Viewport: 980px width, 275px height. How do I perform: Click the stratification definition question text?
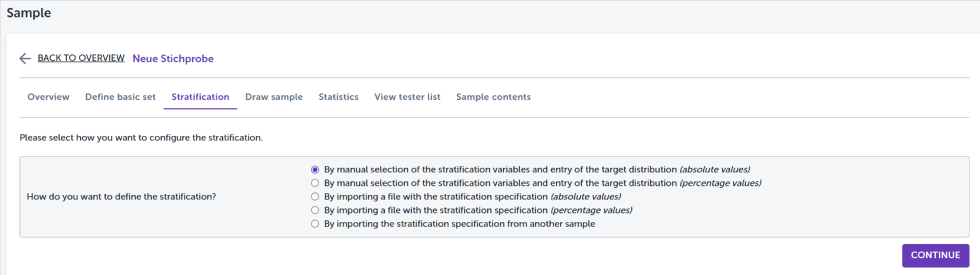[121, 197]
